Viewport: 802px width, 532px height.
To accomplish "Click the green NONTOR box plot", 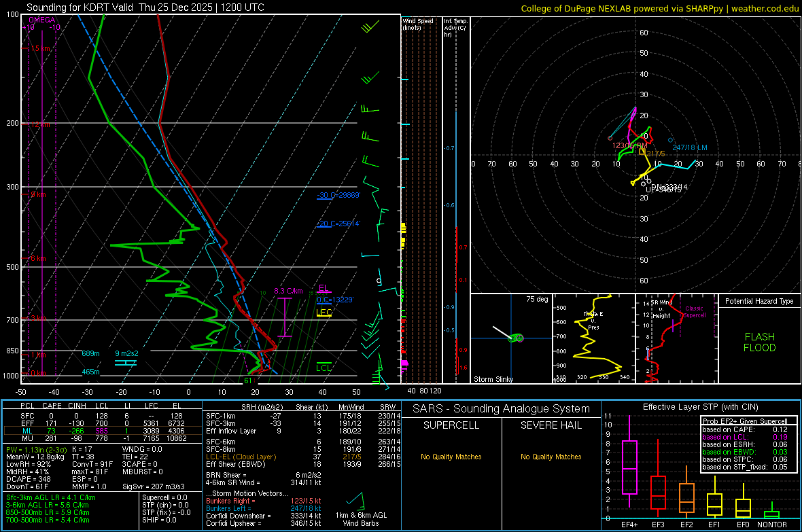I will 771,511.
